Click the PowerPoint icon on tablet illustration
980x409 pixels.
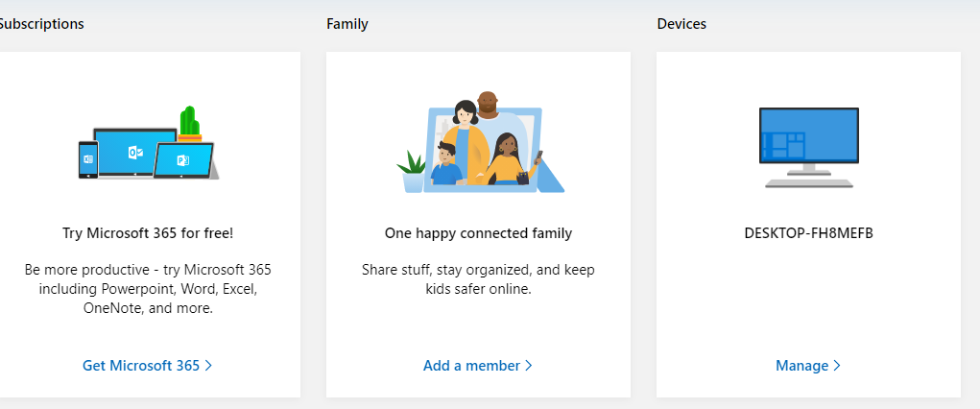pos(183,160)
